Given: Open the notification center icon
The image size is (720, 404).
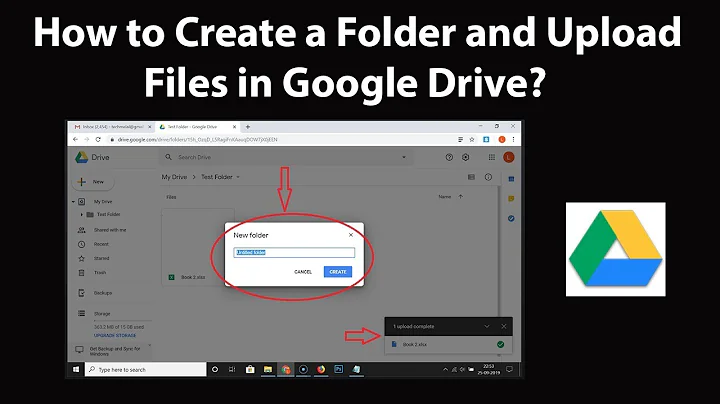Looking at the screenshot, I should click(509, 369).
